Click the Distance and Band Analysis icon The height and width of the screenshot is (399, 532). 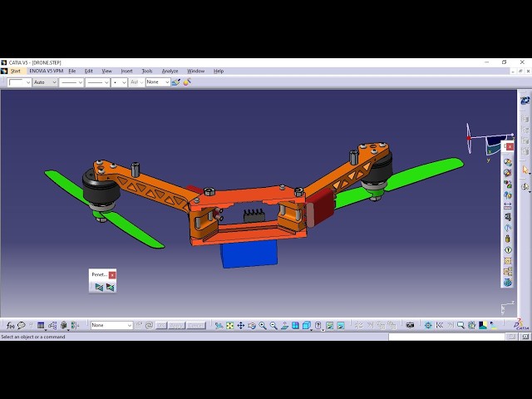coord(508,195)
